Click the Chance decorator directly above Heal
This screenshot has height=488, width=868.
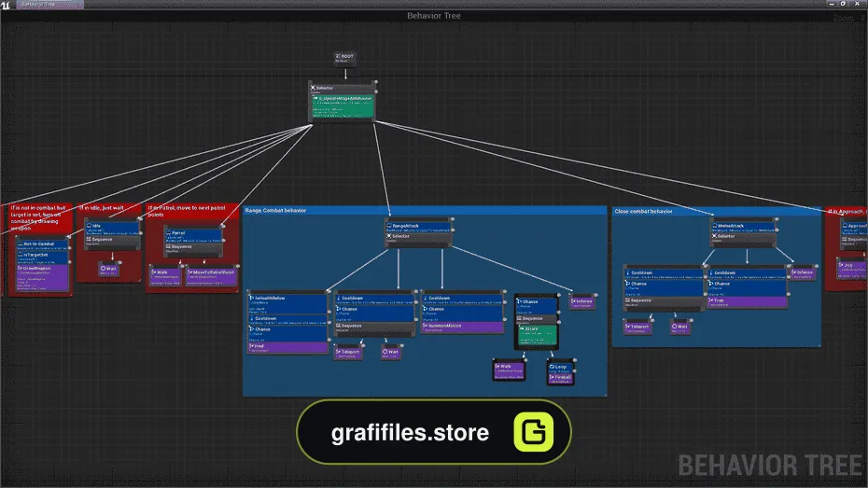[x=287, y=334]
